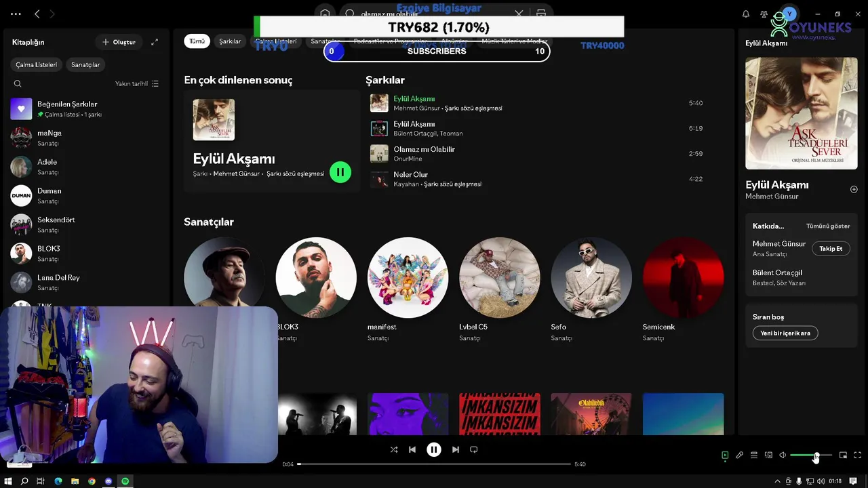Open the Sanatçılar section heading
The image size is (868, 488).
point(209,222)
